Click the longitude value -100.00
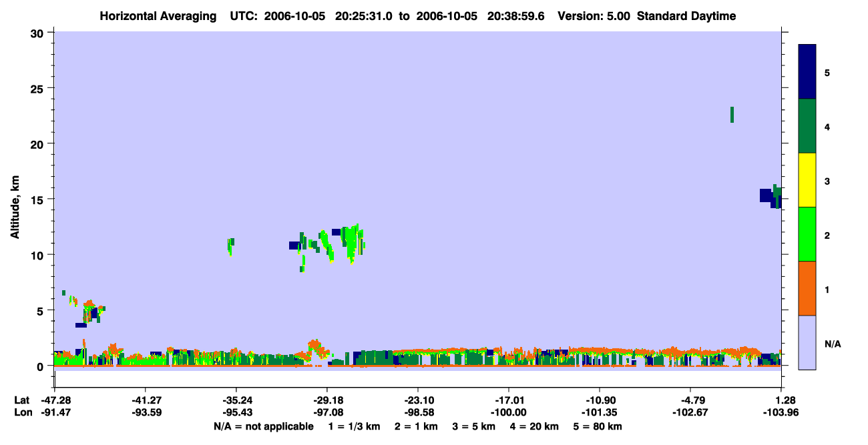 (x=509, y=412)
